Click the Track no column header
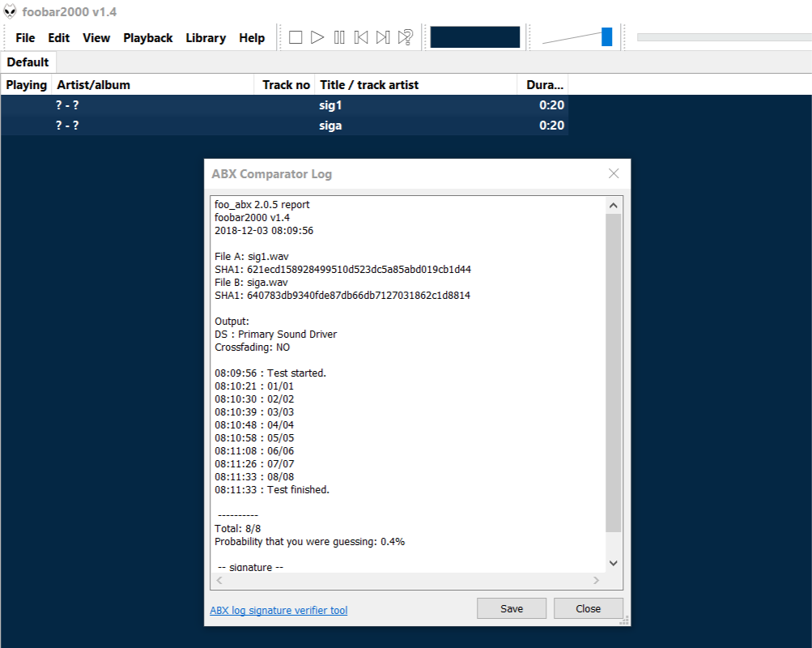812x648 pixels. (284, 84)
